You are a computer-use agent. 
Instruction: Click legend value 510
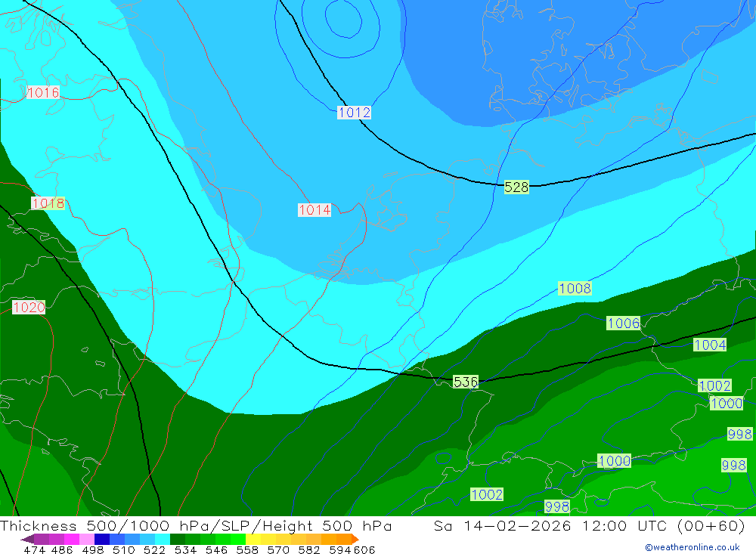123,549
